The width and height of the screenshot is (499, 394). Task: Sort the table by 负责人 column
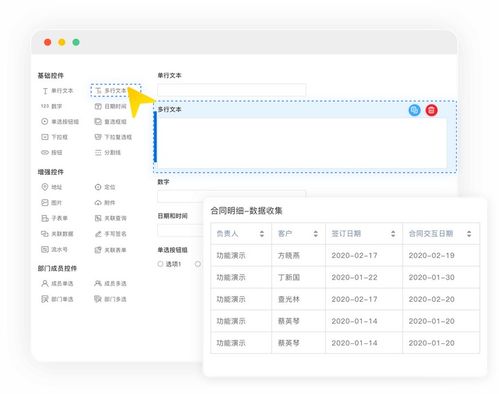tap(262, 234)
